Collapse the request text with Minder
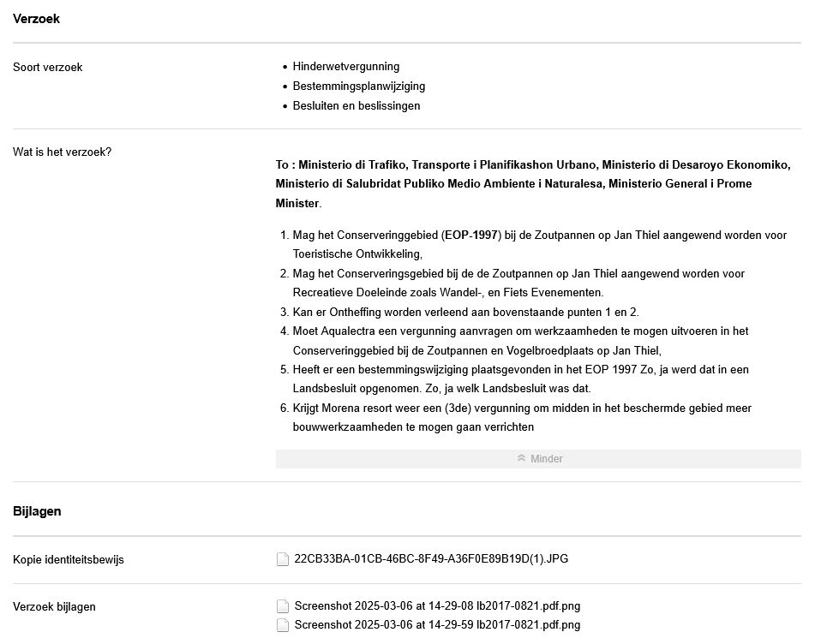815x644 pixels. coord(546,459)
